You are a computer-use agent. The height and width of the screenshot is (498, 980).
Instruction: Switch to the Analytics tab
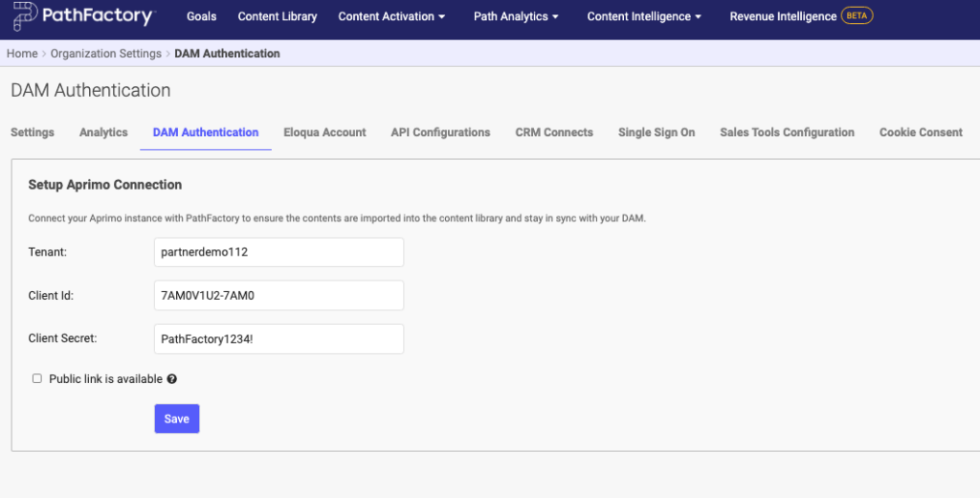click(103, 132)
